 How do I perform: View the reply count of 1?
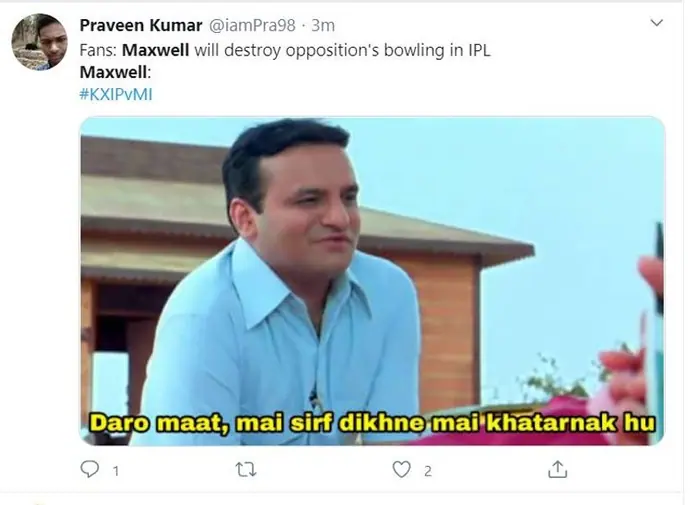116,472
